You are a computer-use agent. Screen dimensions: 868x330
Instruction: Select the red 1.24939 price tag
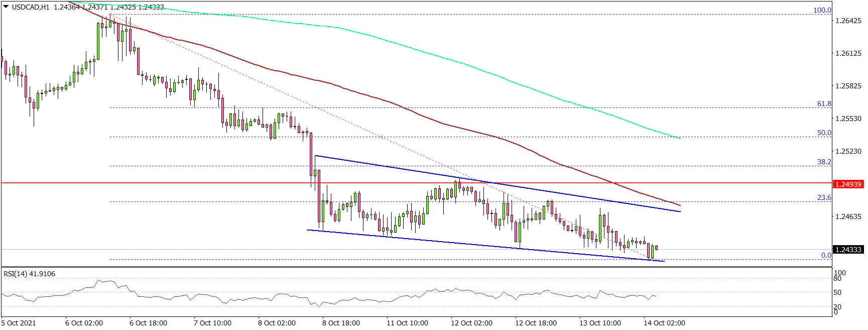848,184
